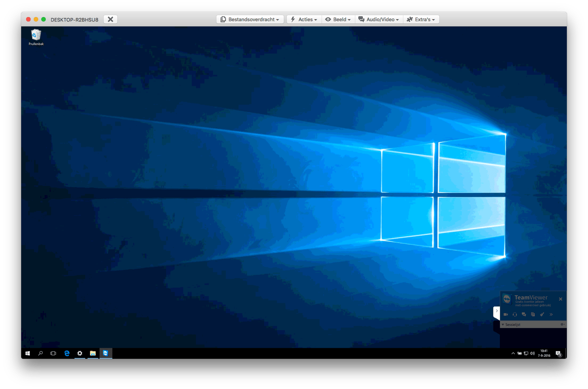Click the TeamViewer logo in the panel
588x389 pixels.
click(x=507, y=299)
